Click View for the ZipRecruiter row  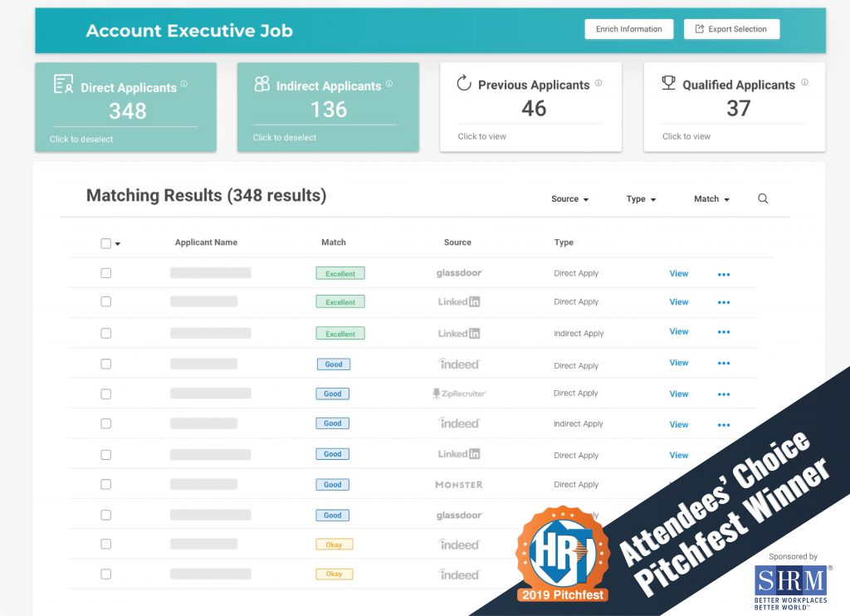(x=679, y=394)
